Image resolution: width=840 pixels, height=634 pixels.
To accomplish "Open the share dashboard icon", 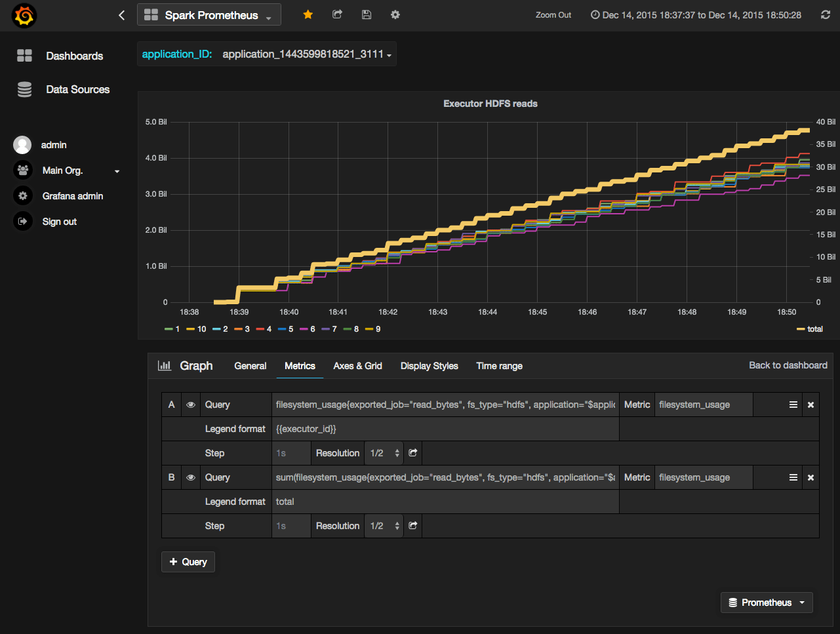I will tap(337, 14).
